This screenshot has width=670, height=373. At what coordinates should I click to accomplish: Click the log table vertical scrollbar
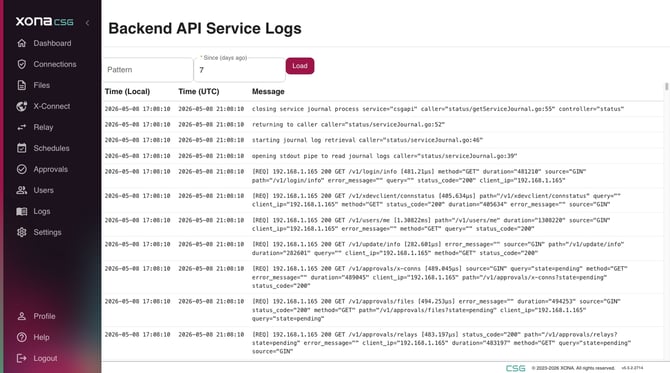[x=666, y=86]
